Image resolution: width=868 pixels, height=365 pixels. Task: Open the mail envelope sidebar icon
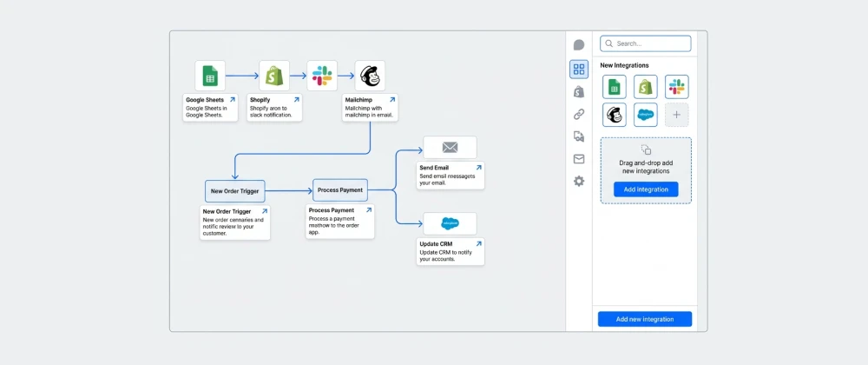pyautogui.click(x=579, y=159)
